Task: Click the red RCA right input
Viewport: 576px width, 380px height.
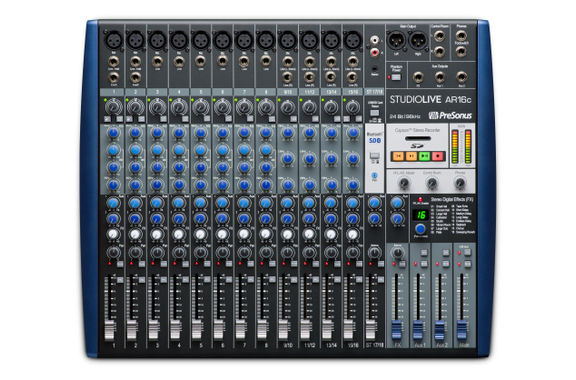Action: click(374, 53)
